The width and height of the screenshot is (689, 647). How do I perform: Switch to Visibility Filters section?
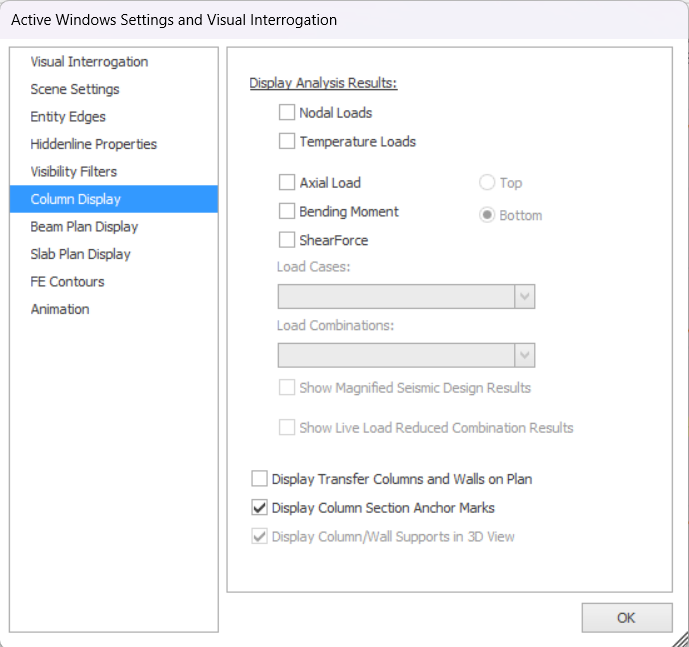[73, 172]
